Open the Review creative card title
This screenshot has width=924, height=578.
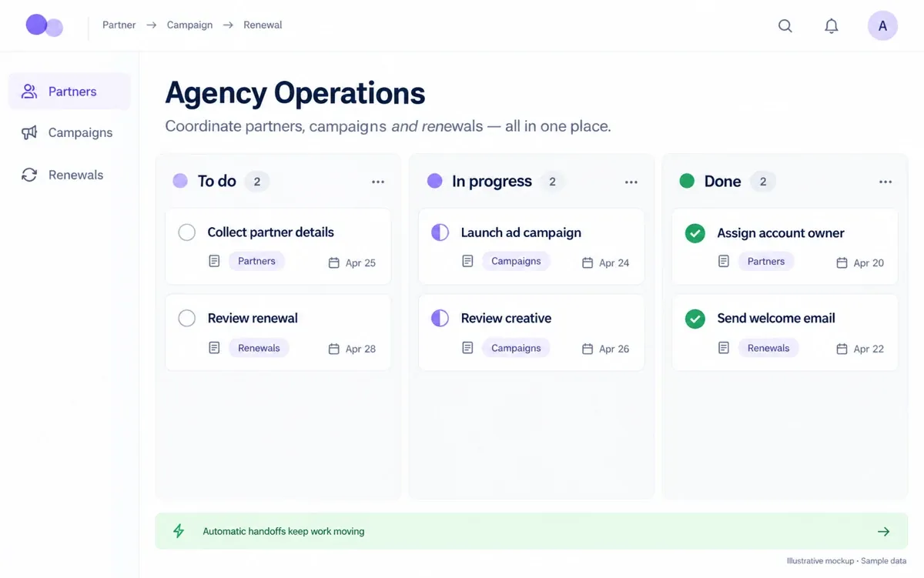point(506,318)
